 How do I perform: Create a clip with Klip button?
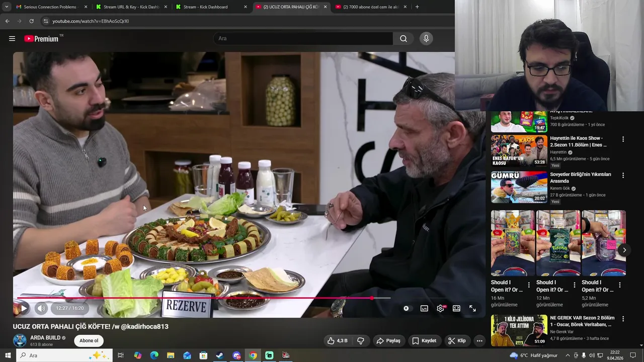(x=457, y=340)
